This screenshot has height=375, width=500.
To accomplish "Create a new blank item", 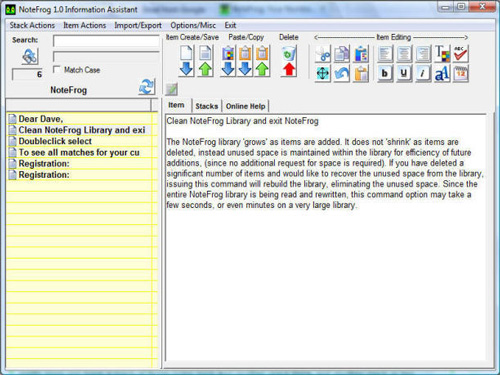I will (x=186, y=60).
